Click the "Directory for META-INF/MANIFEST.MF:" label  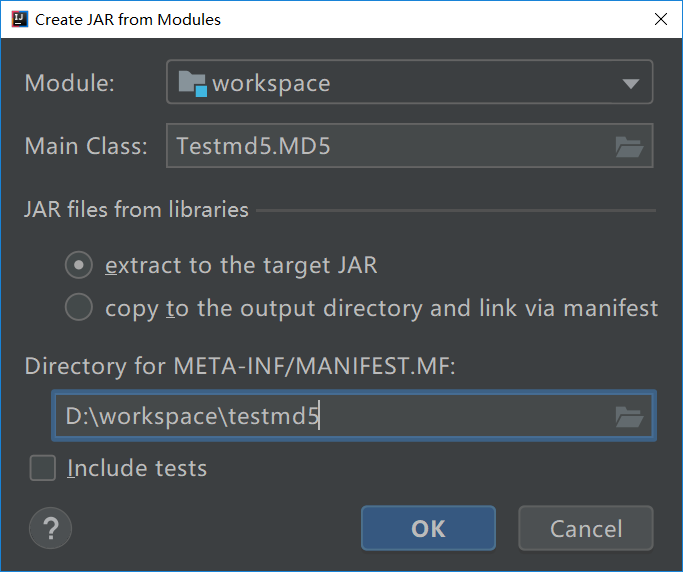[240, 366]
